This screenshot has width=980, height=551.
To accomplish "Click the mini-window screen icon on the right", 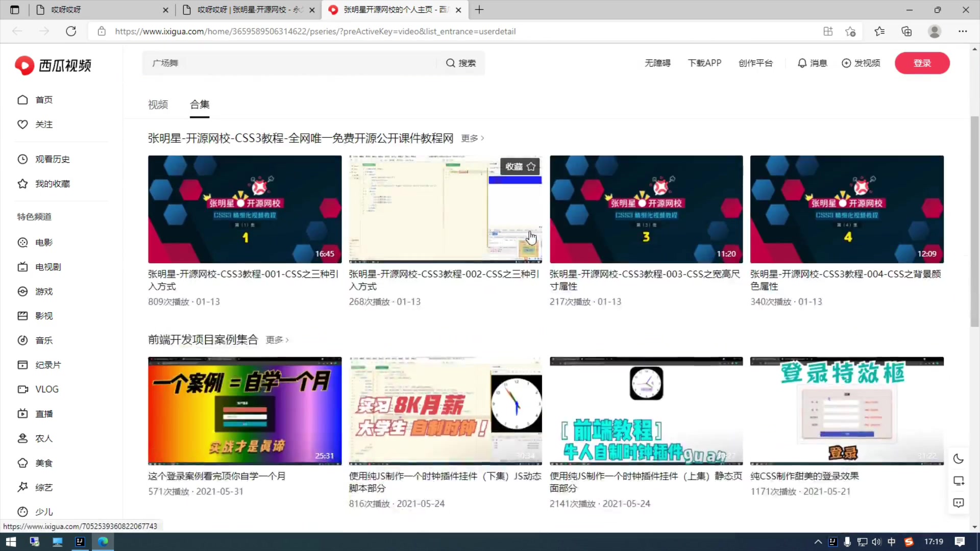I will pyautogui.click(x=959, y=481).
